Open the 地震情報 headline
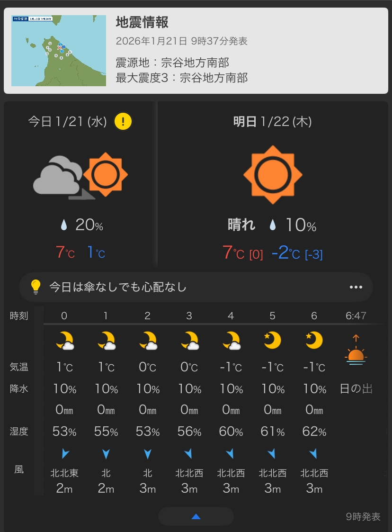Screen dimensions: 392x532 142,22
